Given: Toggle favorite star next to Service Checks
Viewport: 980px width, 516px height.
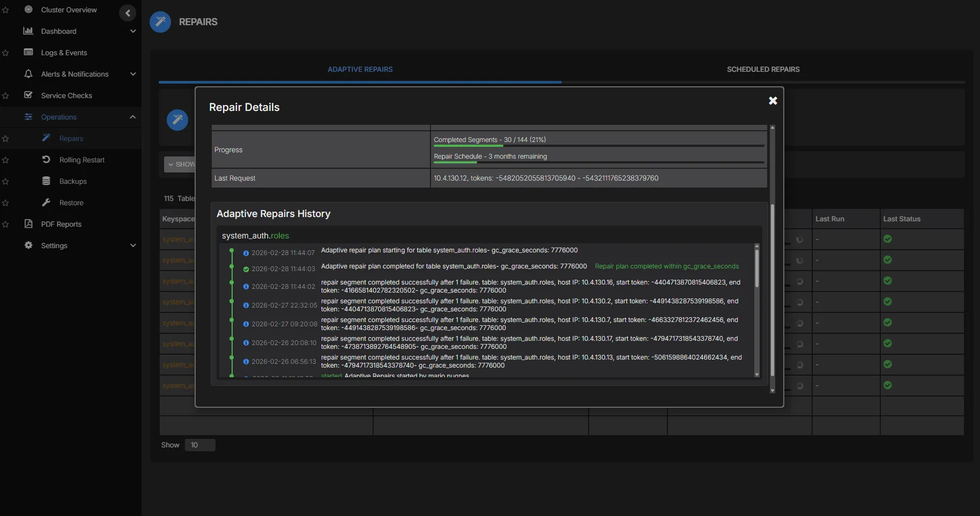Looking at the screenshot, I should tap(5, 96).
